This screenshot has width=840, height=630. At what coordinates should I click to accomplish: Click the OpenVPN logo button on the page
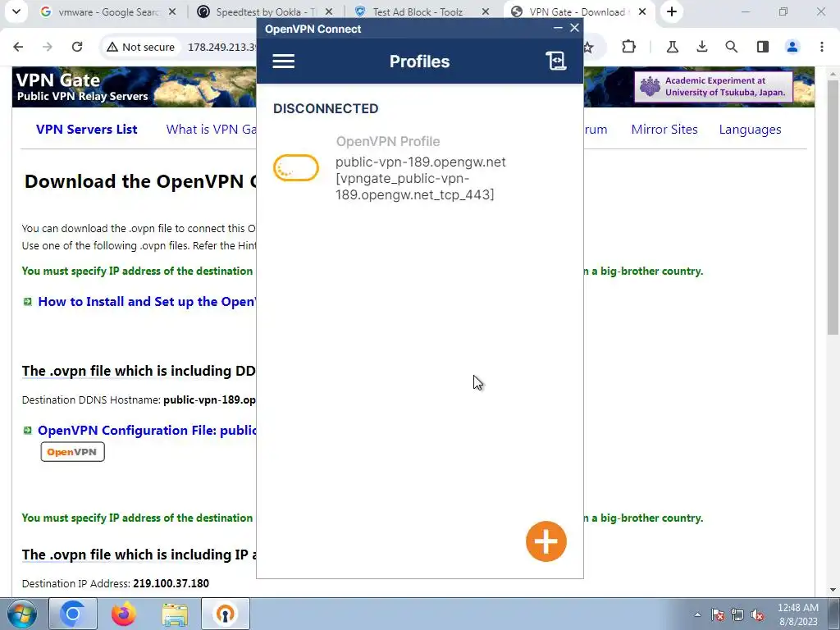(x=73, y=452)
